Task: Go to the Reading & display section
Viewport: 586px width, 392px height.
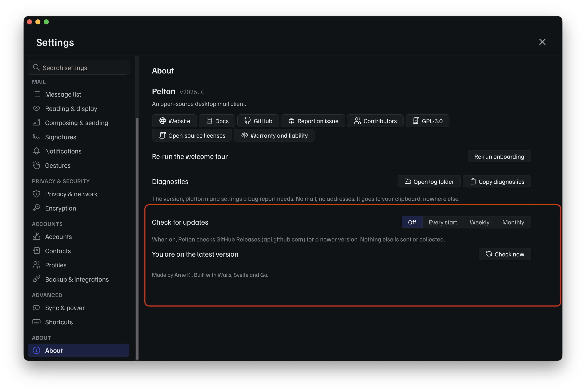Action: click(x=79, y=108)
